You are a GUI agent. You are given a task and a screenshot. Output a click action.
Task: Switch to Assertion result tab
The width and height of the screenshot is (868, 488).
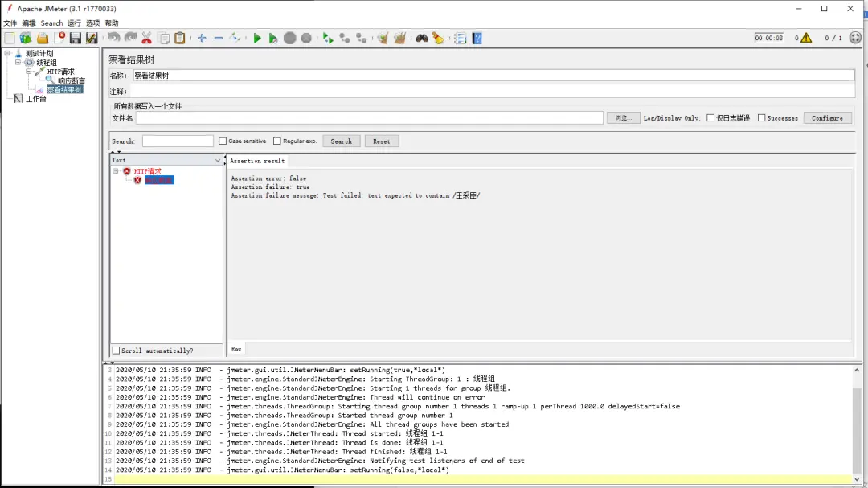click(x=257, y=161)
